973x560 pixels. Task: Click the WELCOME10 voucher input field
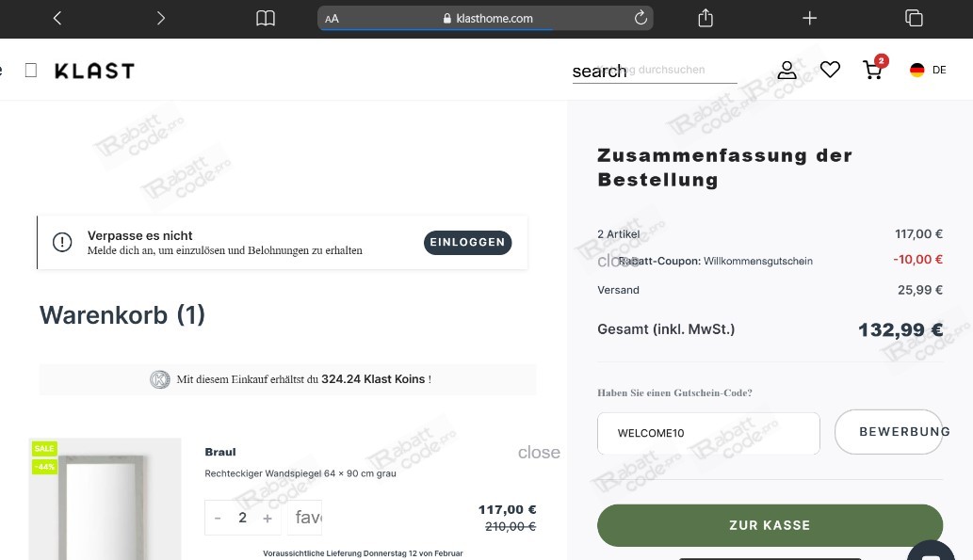pyautogui.click(x=708, y=433)
